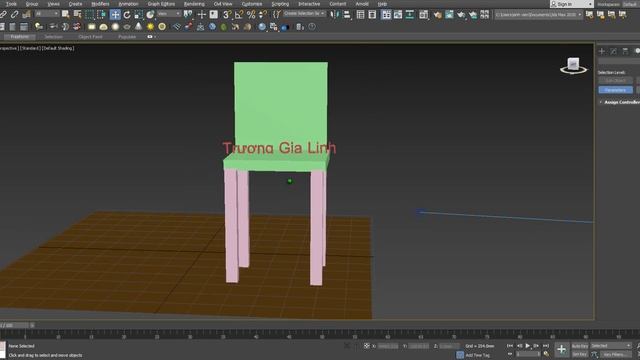Toggle 3D Snaps on main toolbar

227,15
